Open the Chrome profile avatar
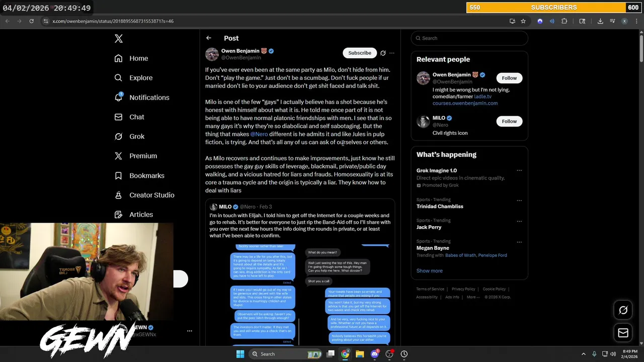 click(x=624, y=21)
